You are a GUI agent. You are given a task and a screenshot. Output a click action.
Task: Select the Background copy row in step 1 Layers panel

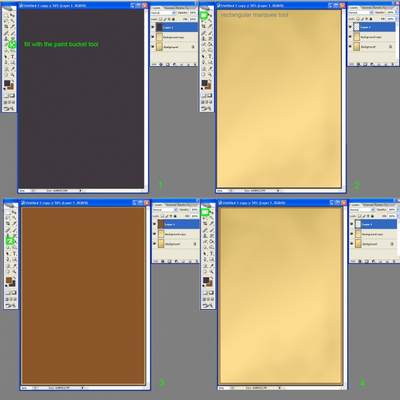tap(174, 37)
